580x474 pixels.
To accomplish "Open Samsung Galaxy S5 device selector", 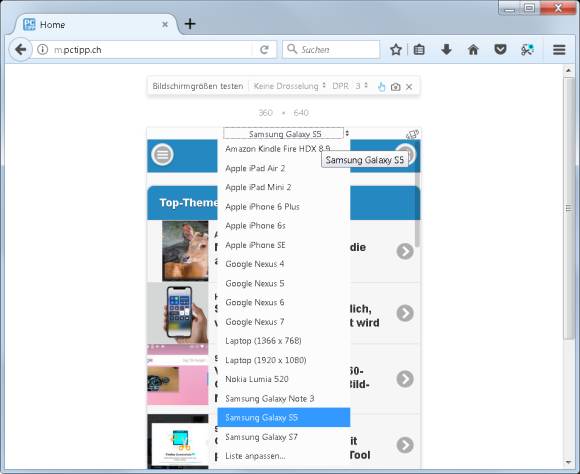I will pos(286,134).
